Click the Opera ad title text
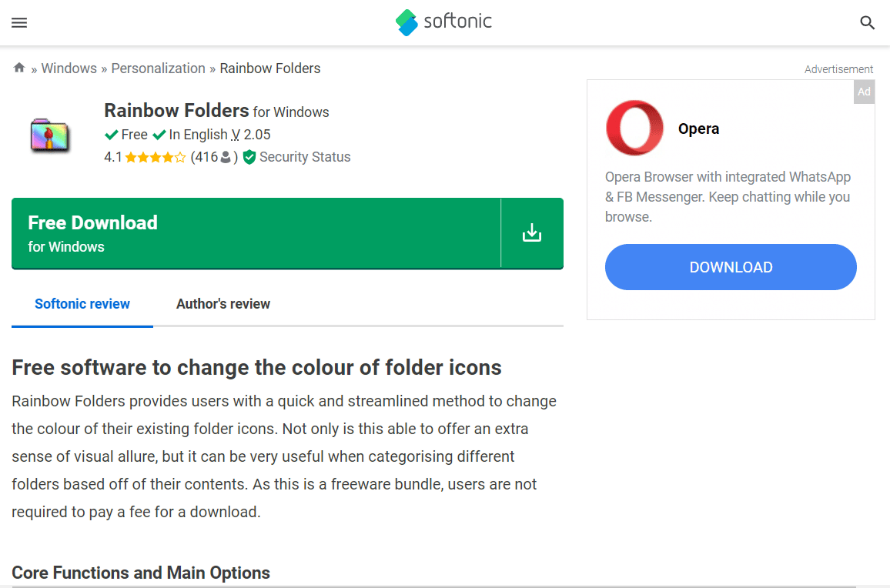The width and height of the screenshot is (890, 588). click(x=699, y=129)
